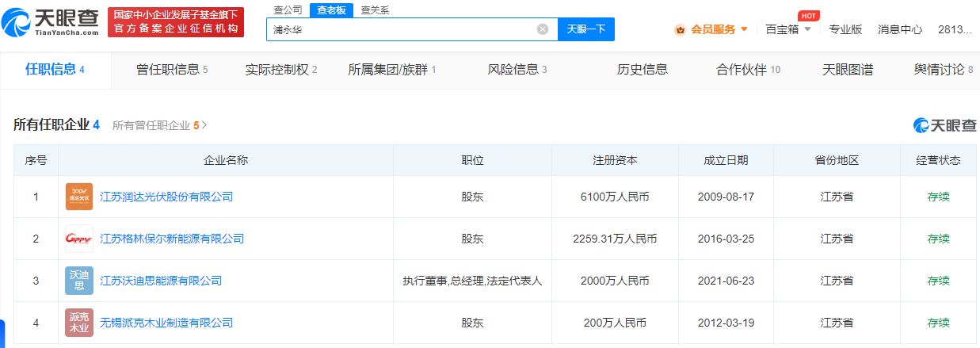
Task: Open the 江苏润达光伏 company logo
Action: point(78,197)
